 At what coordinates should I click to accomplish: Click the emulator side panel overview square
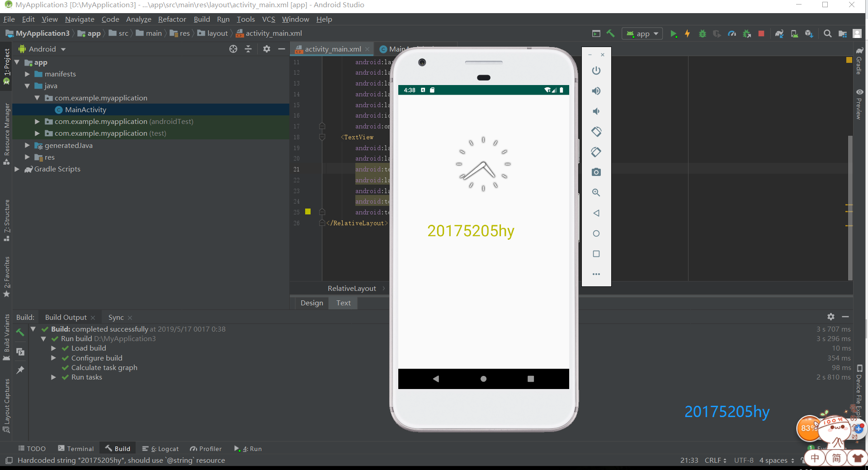coord(596,254)
